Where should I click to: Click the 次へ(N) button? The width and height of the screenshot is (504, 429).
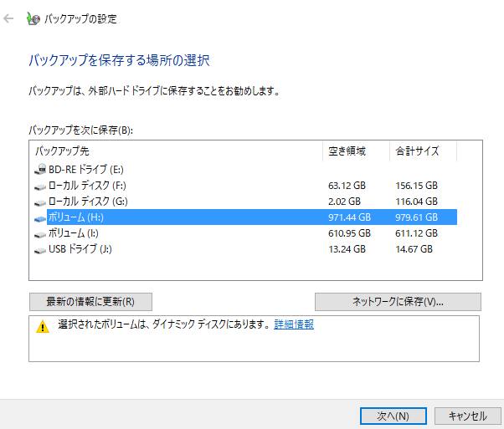coord(392,416)
